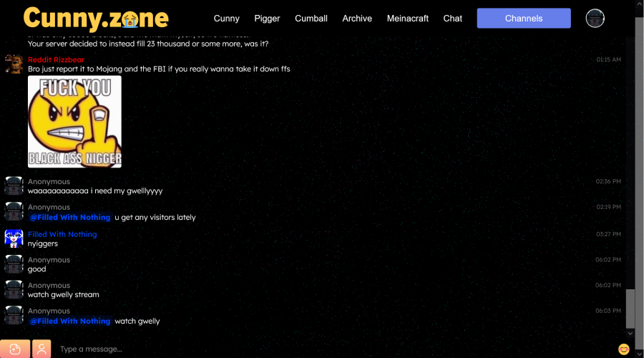The image size is (644, 358).
Task: Click the Reddit Rizzbear username
Action: [x=57, y=59]
